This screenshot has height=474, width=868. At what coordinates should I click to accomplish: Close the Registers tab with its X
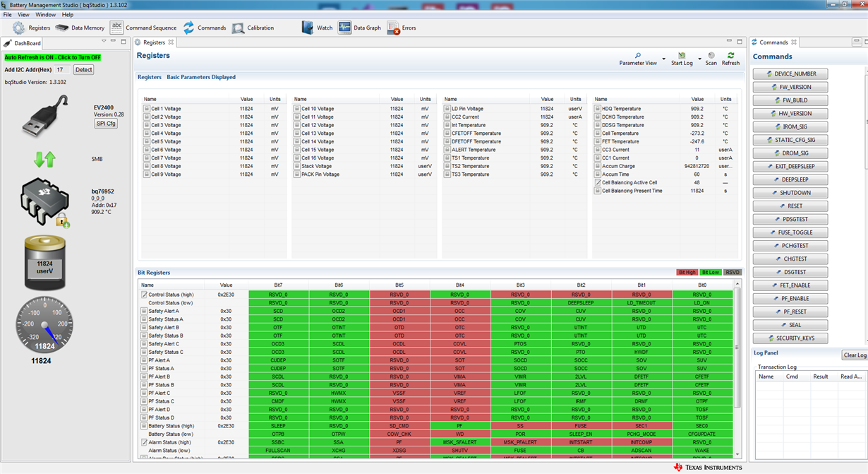(171, 42)
